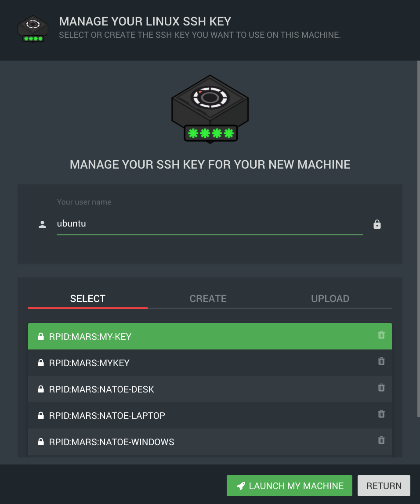Open the UPLOAD tab
Viewport: 420px width, 504px height.
point(330,299)
